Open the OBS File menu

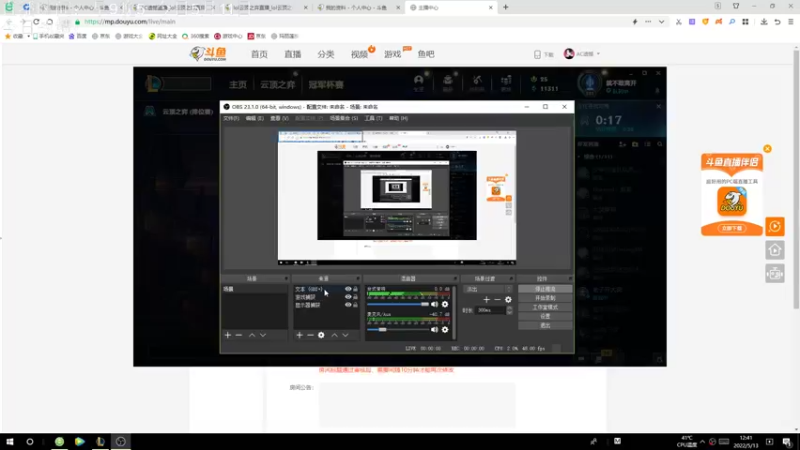231,118
